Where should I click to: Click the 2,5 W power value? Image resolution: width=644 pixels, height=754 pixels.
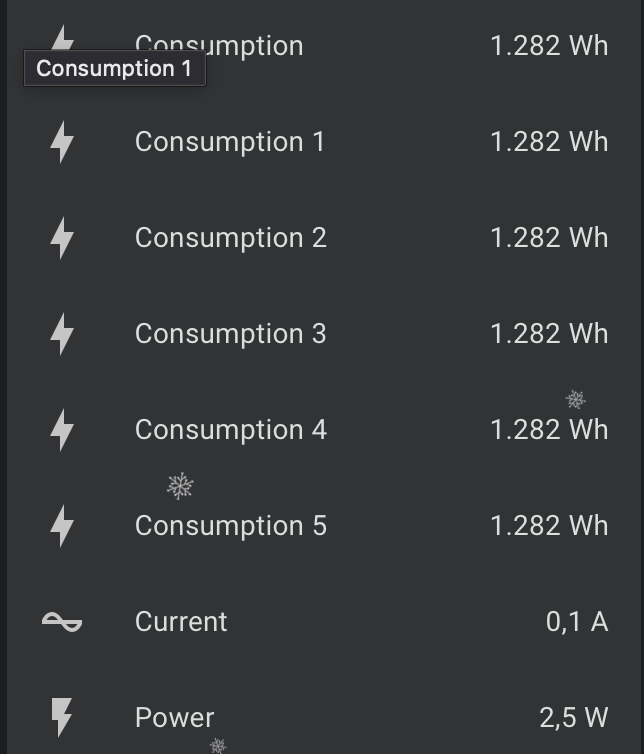[573, 717]
